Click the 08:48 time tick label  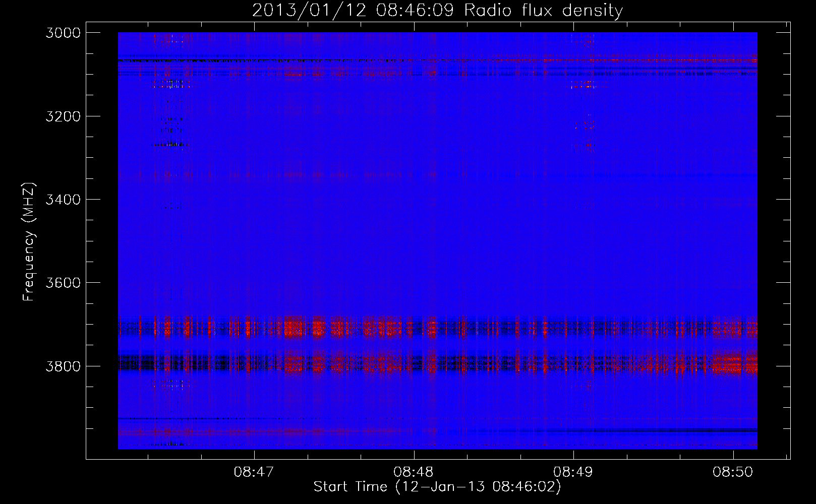point(414,472)
